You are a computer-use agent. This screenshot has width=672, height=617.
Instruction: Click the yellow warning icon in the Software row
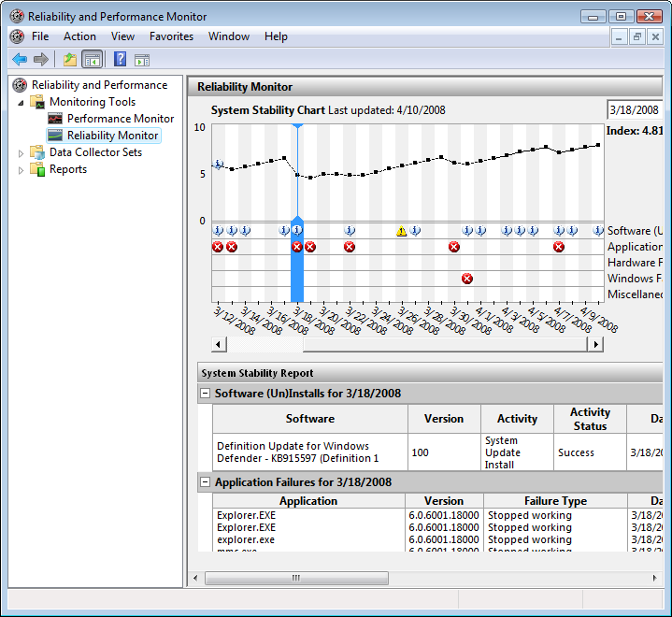pos(401,231)
